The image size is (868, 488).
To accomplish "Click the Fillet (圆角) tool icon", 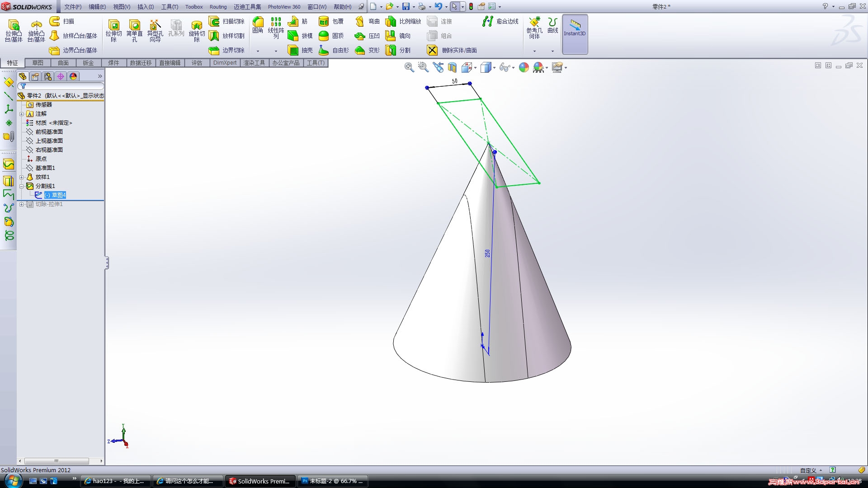I will pyautogui.click(x=258, y=22).
